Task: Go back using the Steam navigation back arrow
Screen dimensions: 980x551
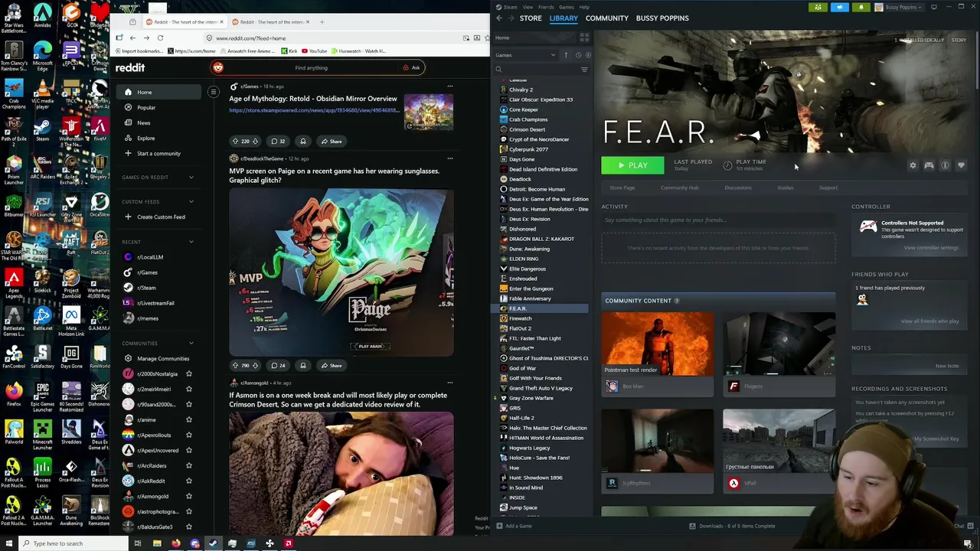Action: (x=499, y=18)
